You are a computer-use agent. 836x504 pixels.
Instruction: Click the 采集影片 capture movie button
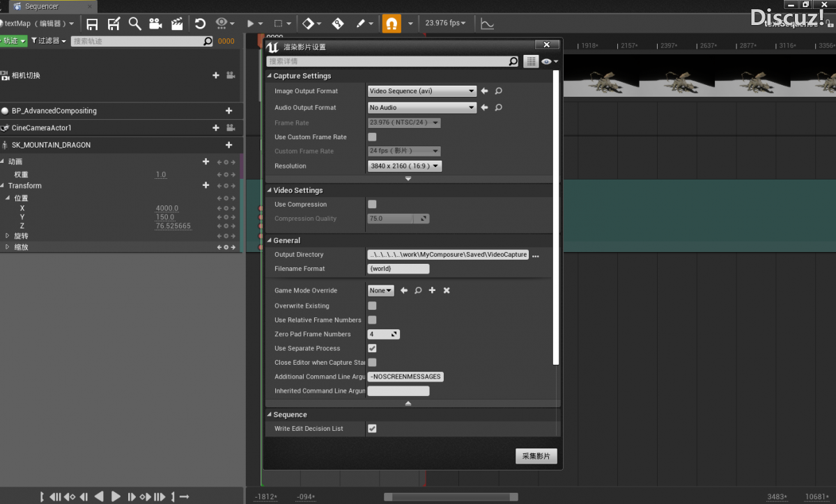(x=536, y=457)
